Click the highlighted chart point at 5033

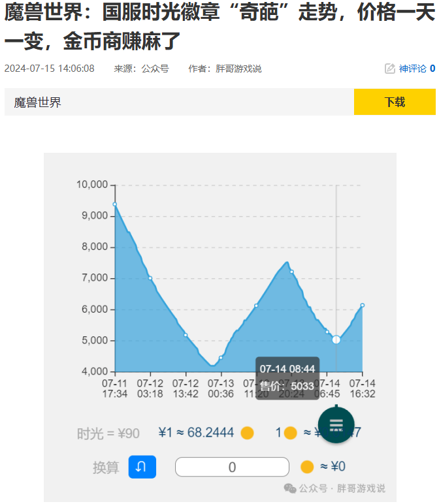[x=336, y=339]
